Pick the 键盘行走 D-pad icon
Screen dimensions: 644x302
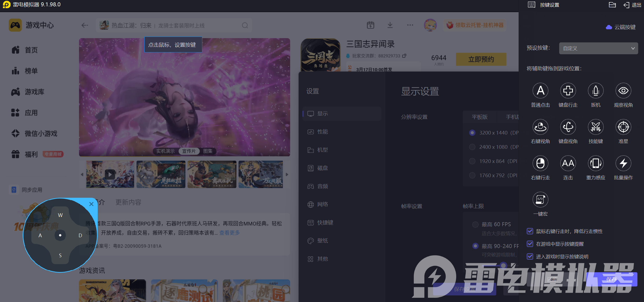pos(568,91)
